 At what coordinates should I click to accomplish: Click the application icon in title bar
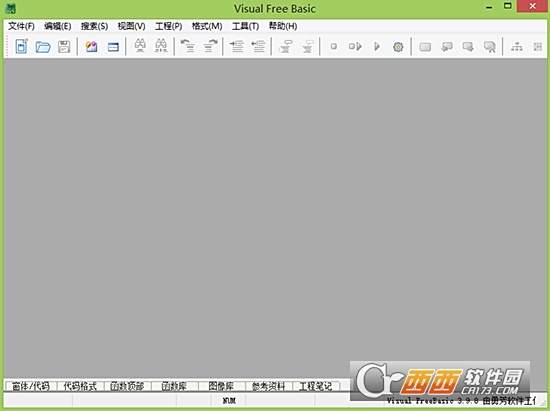(11, 8)
